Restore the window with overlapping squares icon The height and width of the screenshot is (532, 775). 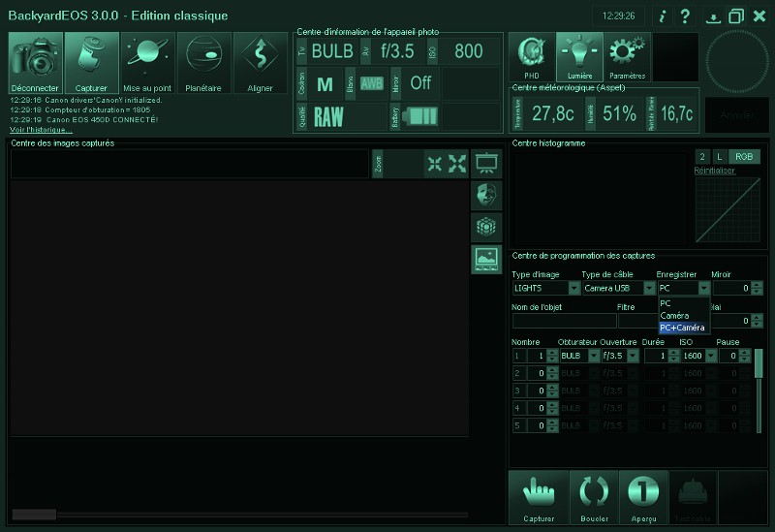point(736,16)
